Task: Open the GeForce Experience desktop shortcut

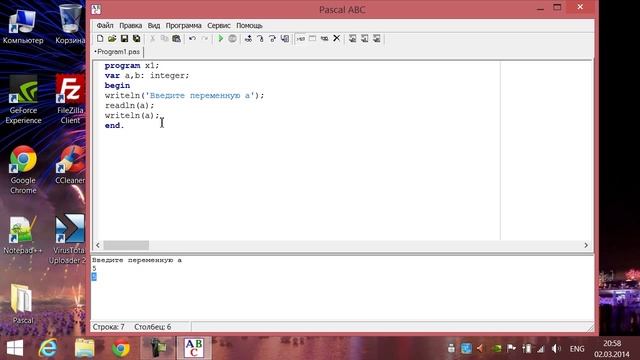Action: [23, 99]
